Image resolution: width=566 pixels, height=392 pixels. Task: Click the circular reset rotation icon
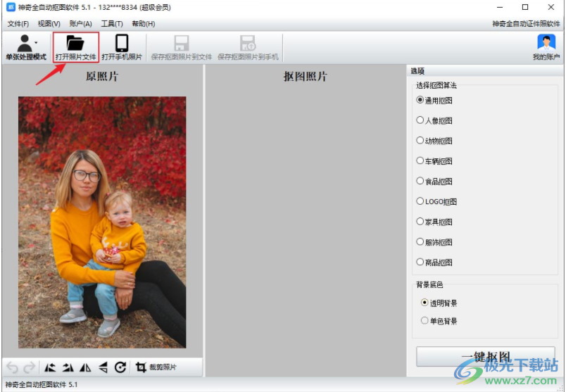[x=120, y=367]
